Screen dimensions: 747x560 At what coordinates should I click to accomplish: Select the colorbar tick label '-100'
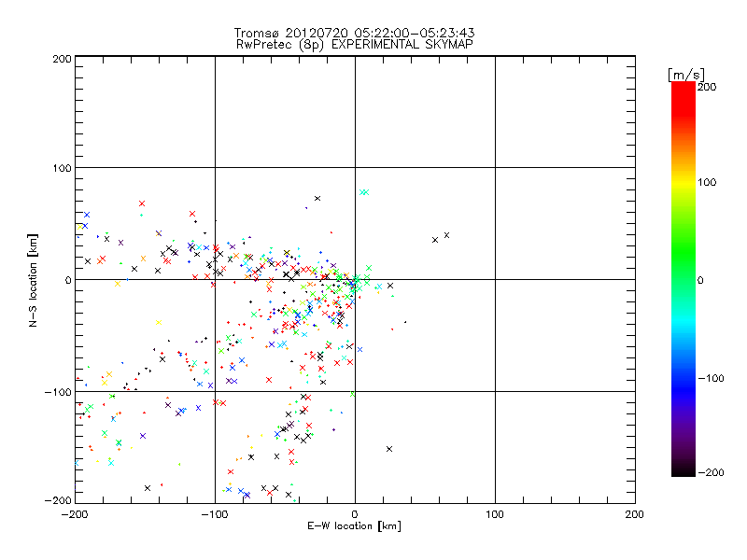pos(711,379)
